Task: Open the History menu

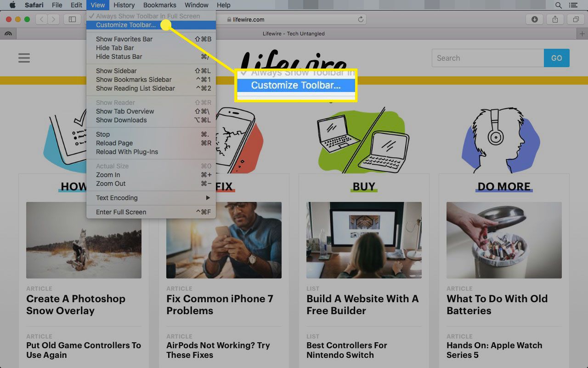Action: click(124, 5)
